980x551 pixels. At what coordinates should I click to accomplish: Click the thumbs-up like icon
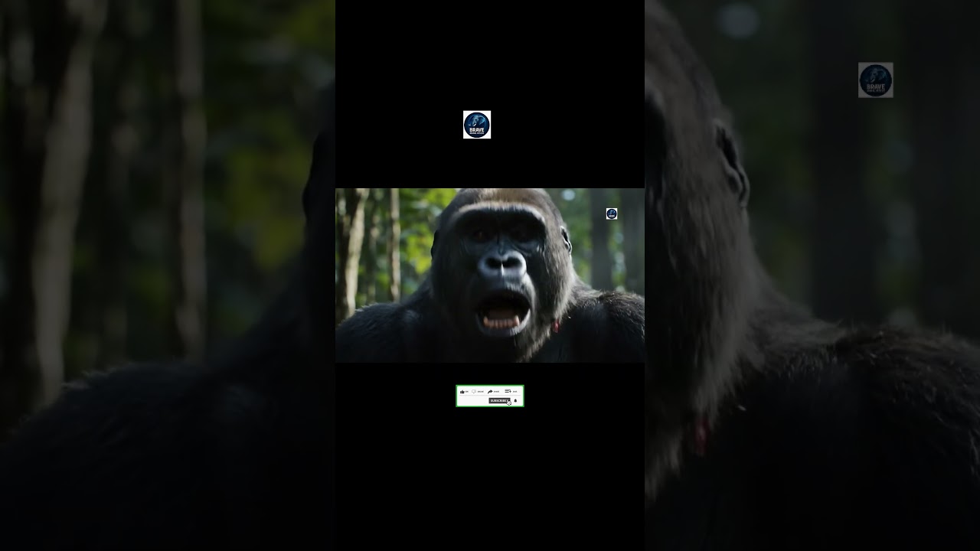tap(462, 392)
